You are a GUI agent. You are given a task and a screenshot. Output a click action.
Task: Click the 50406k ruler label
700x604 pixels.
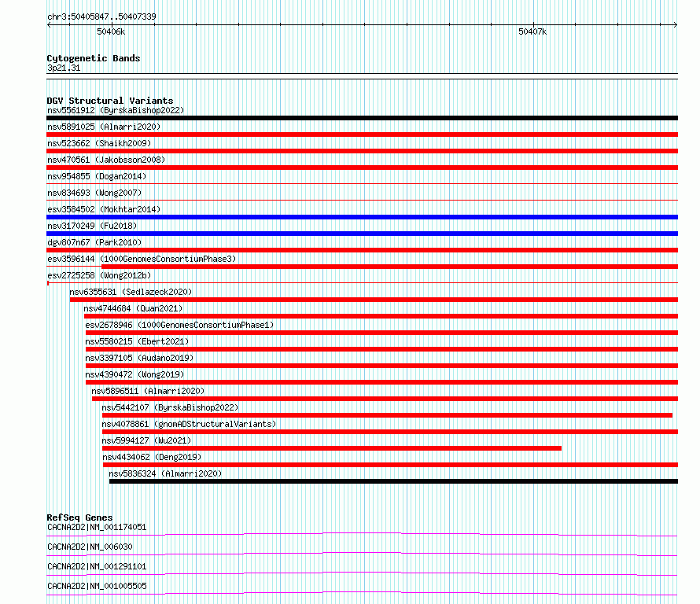click(x=111, y=31)
